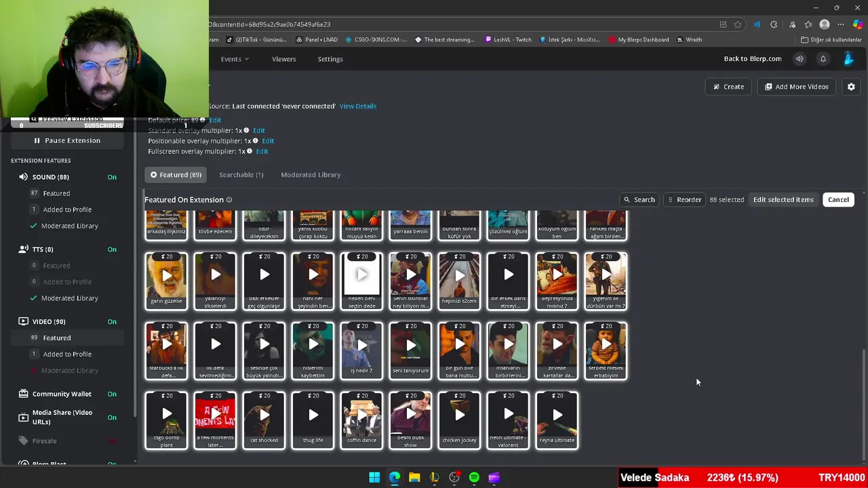Click the Community Wallet icon
This screenshot has width=868, height=488.
pos(23,394)
